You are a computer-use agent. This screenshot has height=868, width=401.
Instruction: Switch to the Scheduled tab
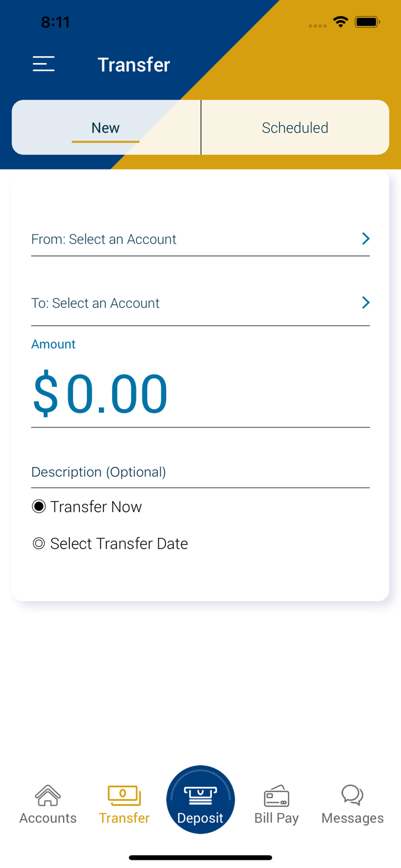coord(295,127)
